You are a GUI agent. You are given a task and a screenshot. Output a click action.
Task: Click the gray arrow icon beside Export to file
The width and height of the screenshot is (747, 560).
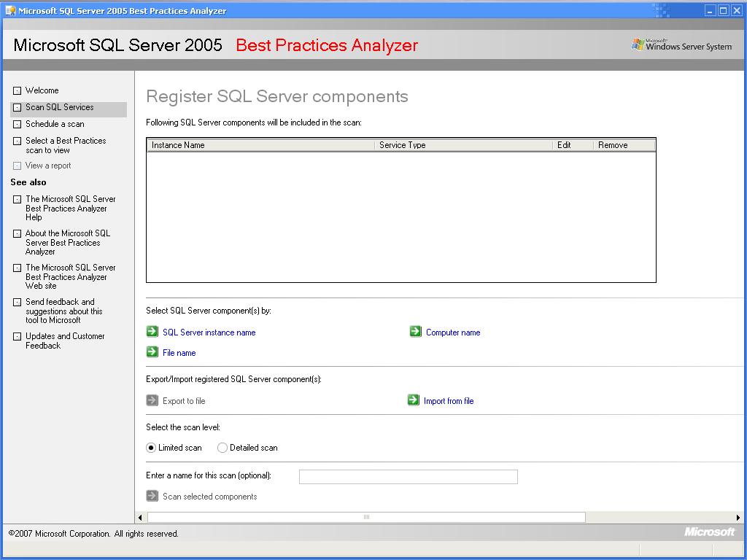tap(152, 400)
